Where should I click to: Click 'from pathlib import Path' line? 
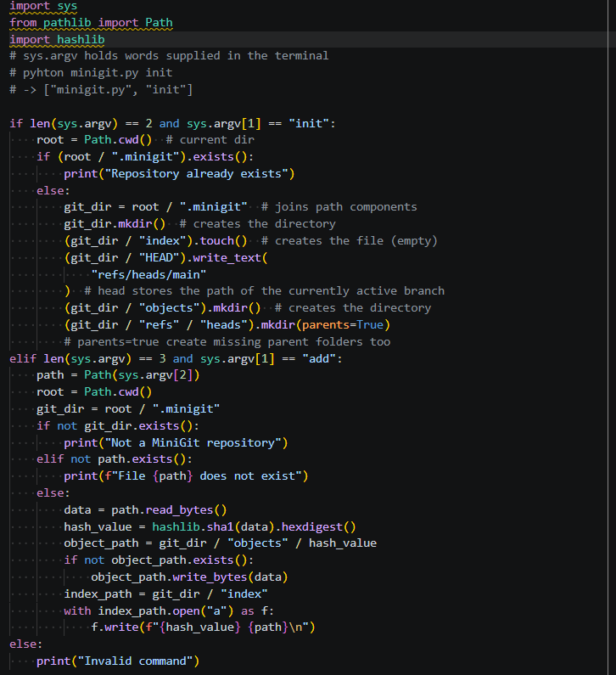(91, 22)
